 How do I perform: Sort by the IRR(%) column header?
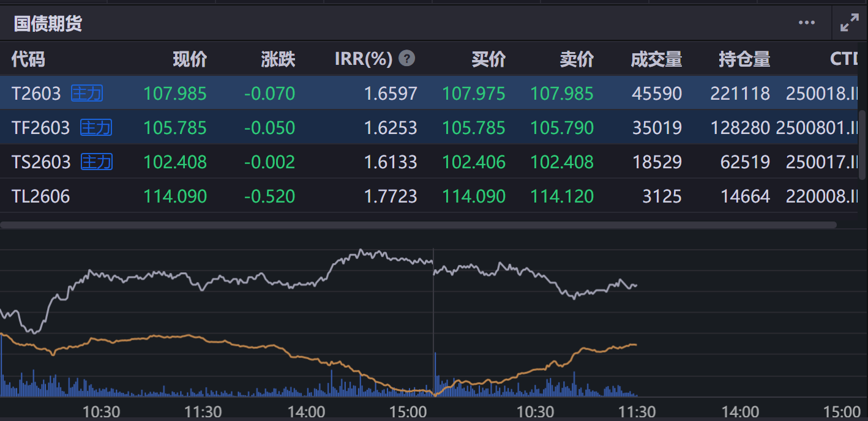tap(363, 59)
